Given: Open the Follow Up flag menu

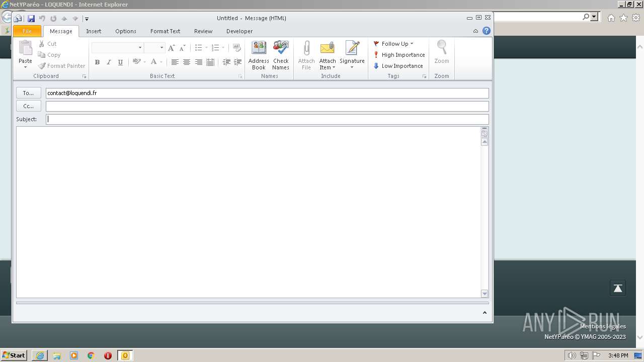Looking at the screenshot, I should click(x=393, y=44).
